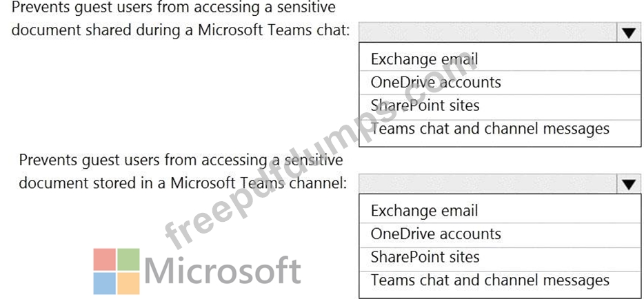Pick SharePoint sites in first dropdown list
Viewport: 644px width, 299px height.
500,106
